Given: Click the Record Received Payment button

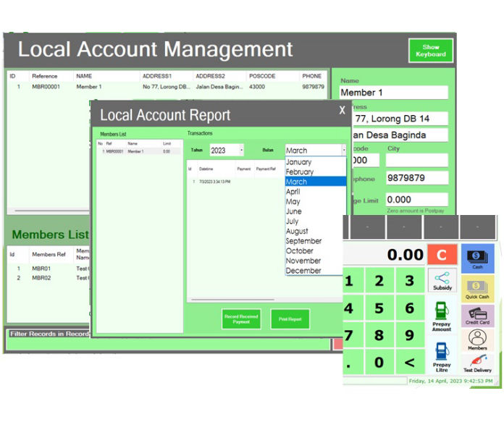Looking at the screenshot, I should (241, 319).
